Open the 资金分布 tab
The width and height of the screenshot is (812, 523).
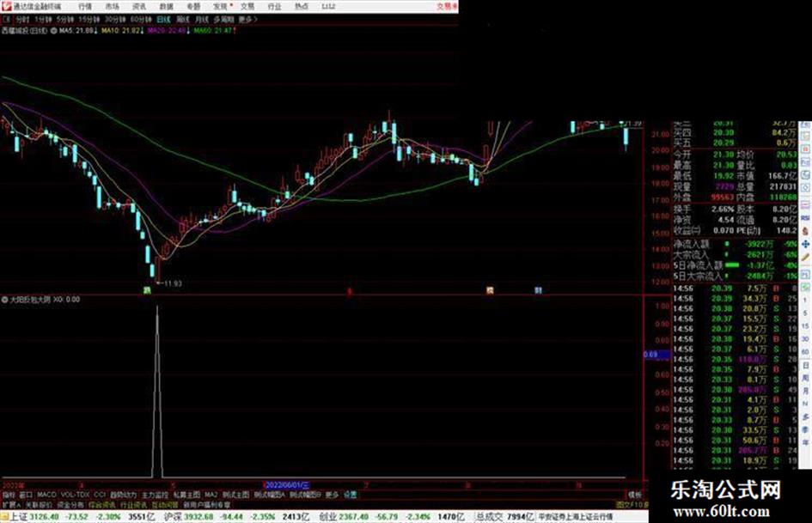click(70, 504)
